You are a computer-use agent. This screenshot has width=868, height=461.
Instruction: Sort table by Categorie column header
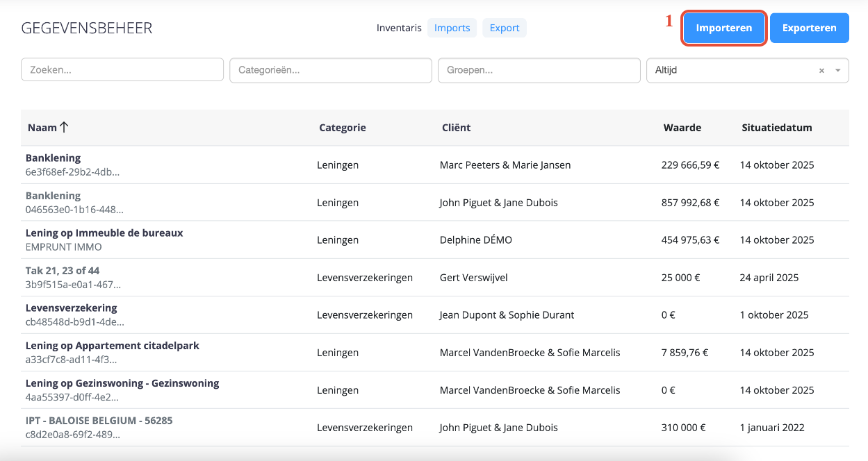342,128
